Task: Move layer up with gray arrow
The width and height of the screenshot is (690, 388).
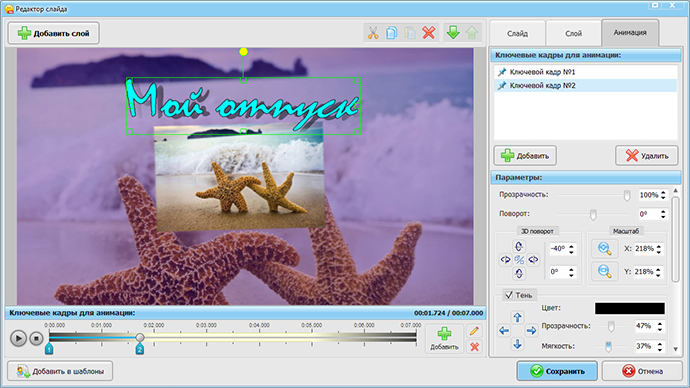Action: click(x=472, y=33)
